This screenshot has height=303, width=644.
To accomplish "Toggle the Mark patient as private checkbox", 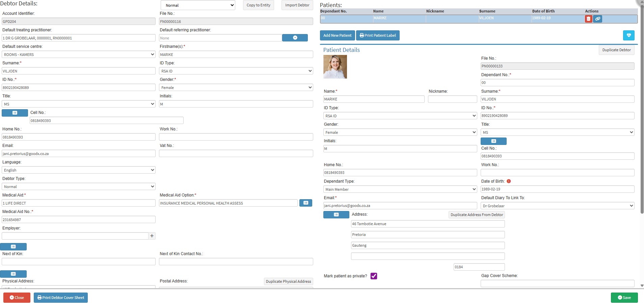I will pyautogui.click(x=374, y=276).
